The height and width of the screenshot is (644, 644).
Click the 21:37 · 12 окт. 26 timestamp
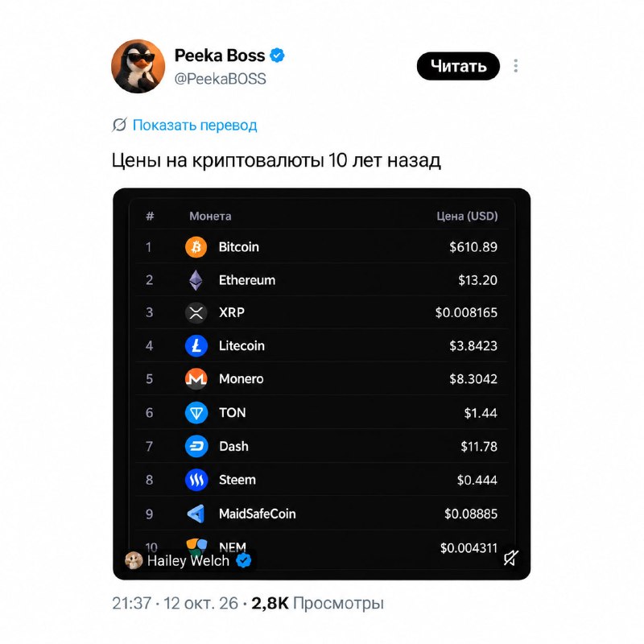[x=175, y=603]
